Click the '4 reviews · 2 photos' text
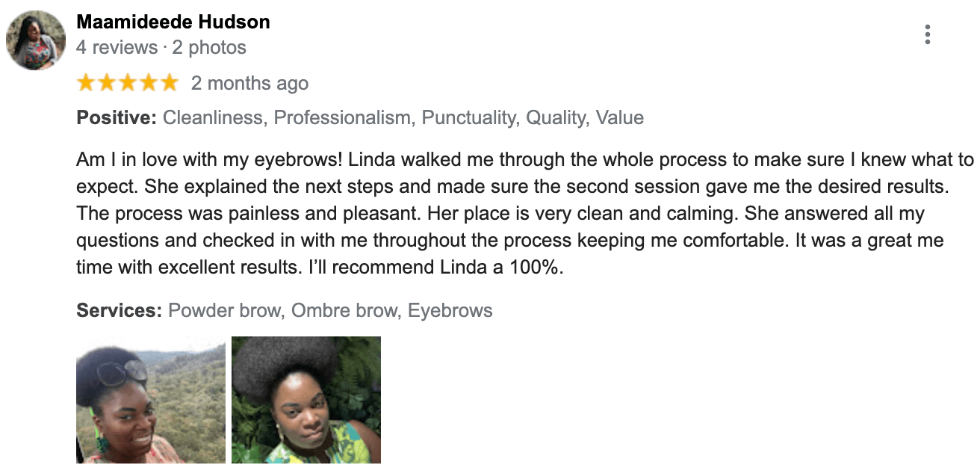Screen dimensions: 980x465 pos(161,48)
